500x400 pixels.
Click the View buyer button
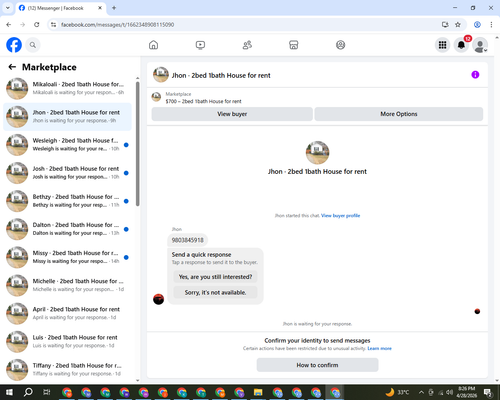232,114
